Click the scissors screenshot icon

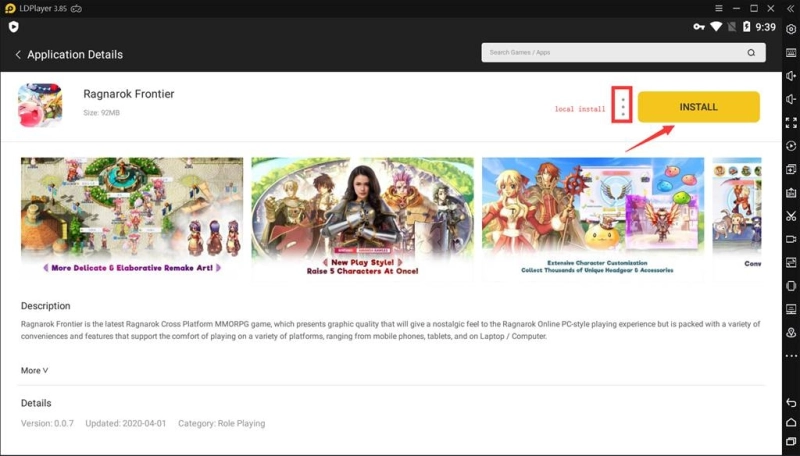click(791, 216)
